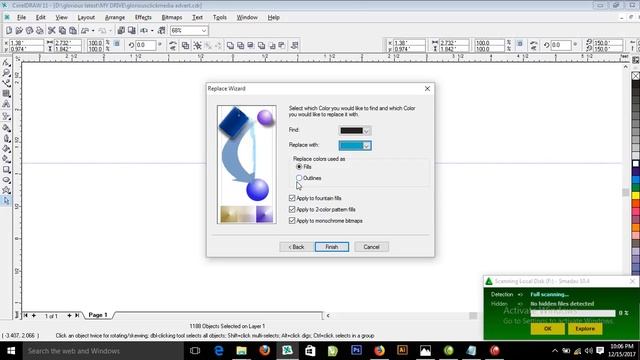
Task: Open the File menu
Action: pos(21,18)
